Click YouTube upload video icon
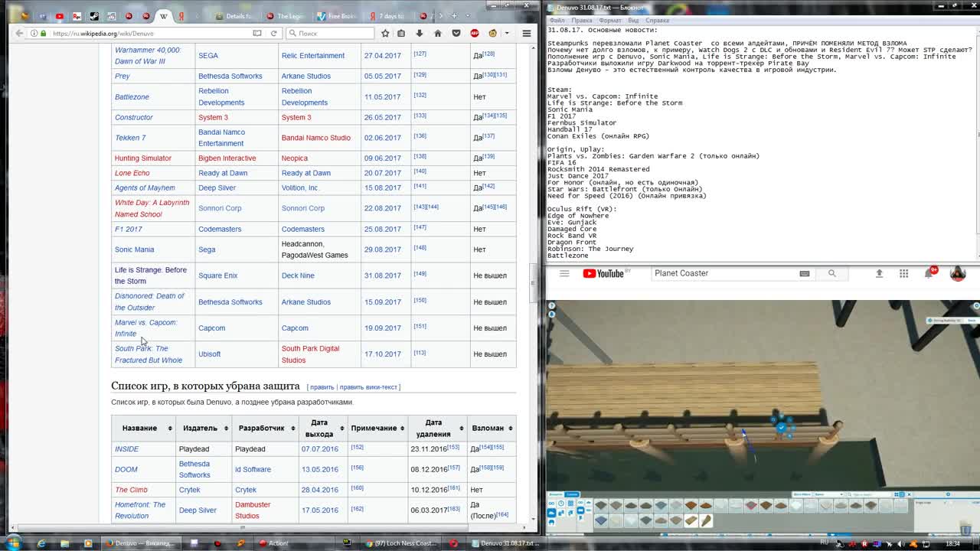Screen dimensions: 980x551 [879, 273]
